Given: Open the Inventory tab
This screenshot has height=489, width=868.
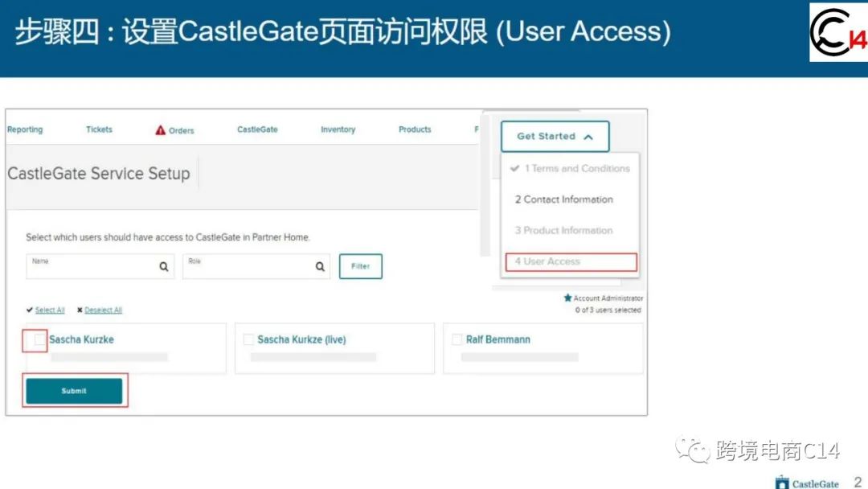Looking at the screenshot, I should [338, 129].
